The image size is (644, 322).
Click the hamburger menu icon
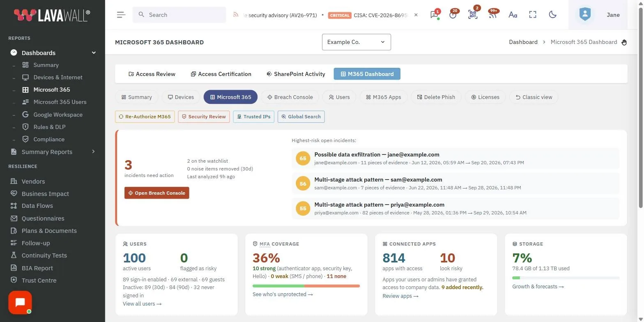coord(121,15)
